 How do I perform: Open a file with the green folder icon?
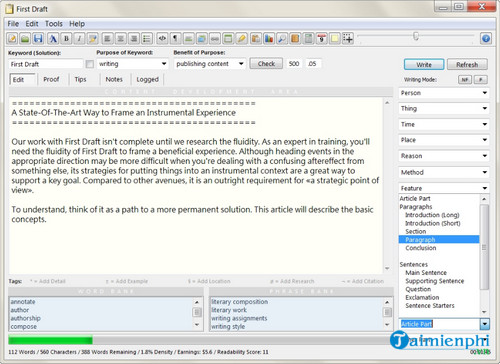click(25, 39)
